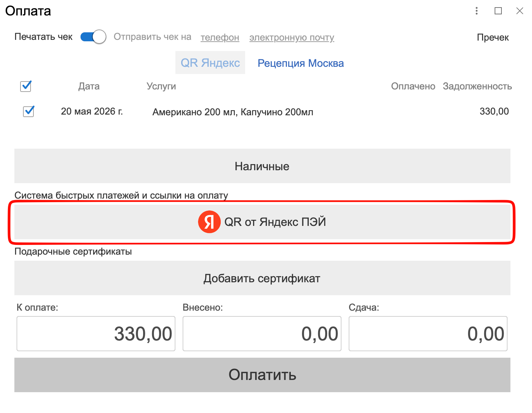Uncheck the 20 мая 2026 row checkbox
Screen dimensions: 532x413
28,111
